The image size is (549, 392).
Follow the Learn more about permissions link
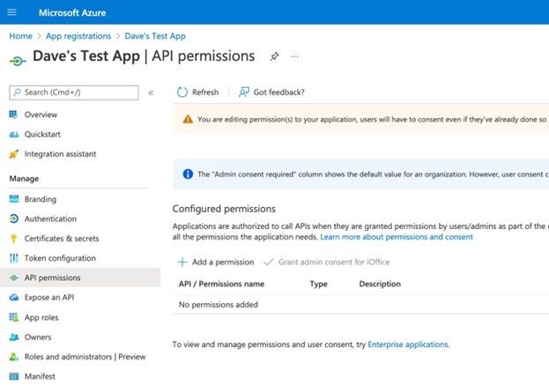pyautogui.click(x=397, y=237)
